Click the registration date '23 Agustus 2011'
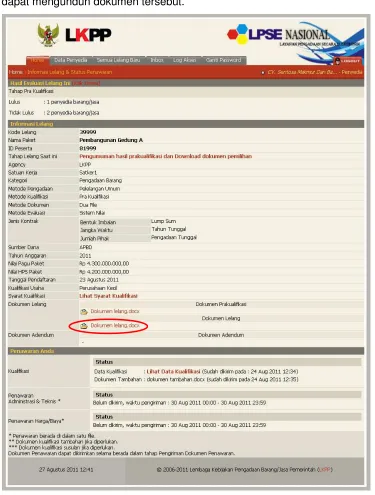Viewport: 375px width, 495px height. click(x=99, y=280)
